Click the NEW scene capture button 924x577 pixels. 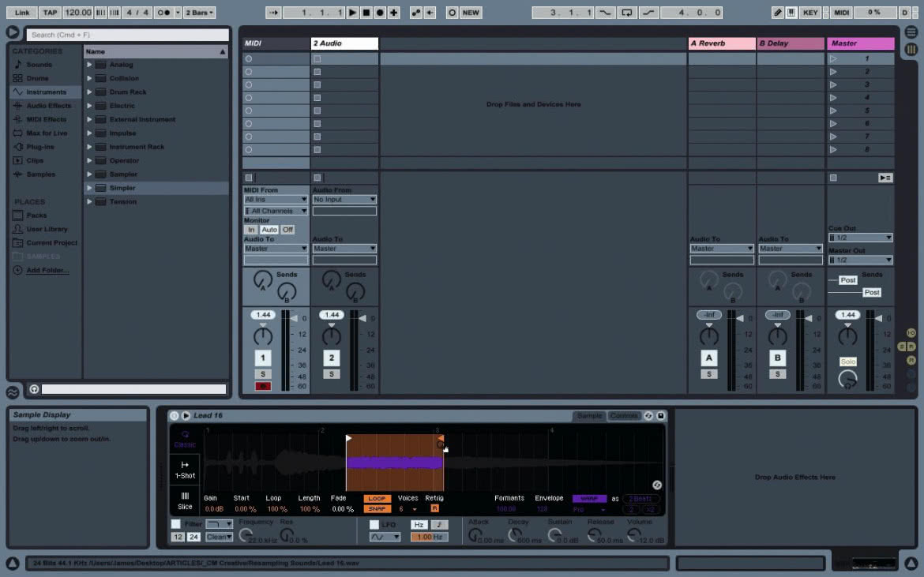(471, 13)
